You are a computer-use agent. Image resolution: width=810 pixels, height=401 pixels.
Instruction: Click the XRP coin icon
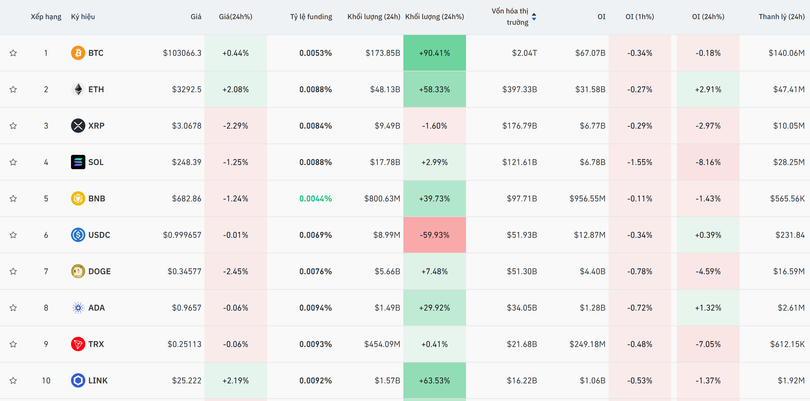point(78,126)
